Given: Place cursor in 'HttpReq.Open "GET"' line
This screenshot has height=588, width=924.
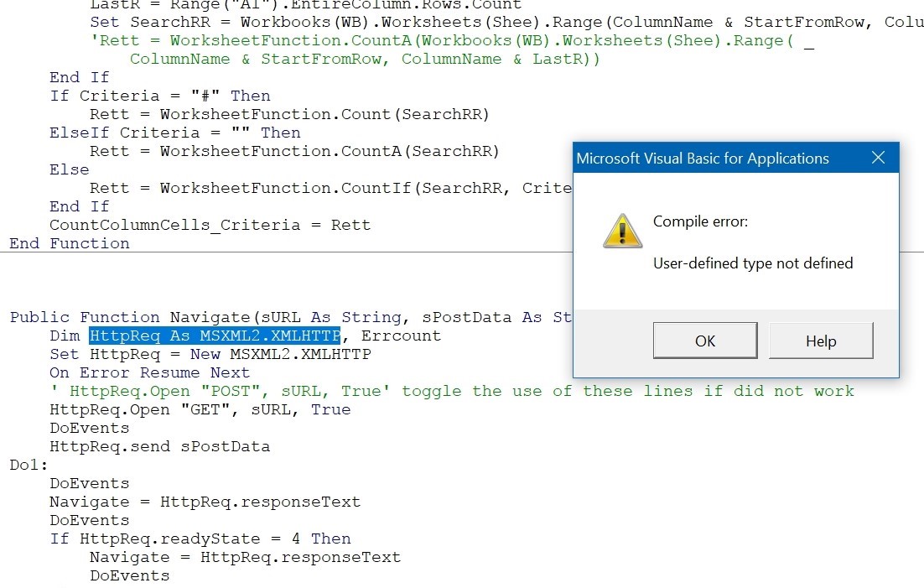Looking at the screenshot, I should click(200, 409).
